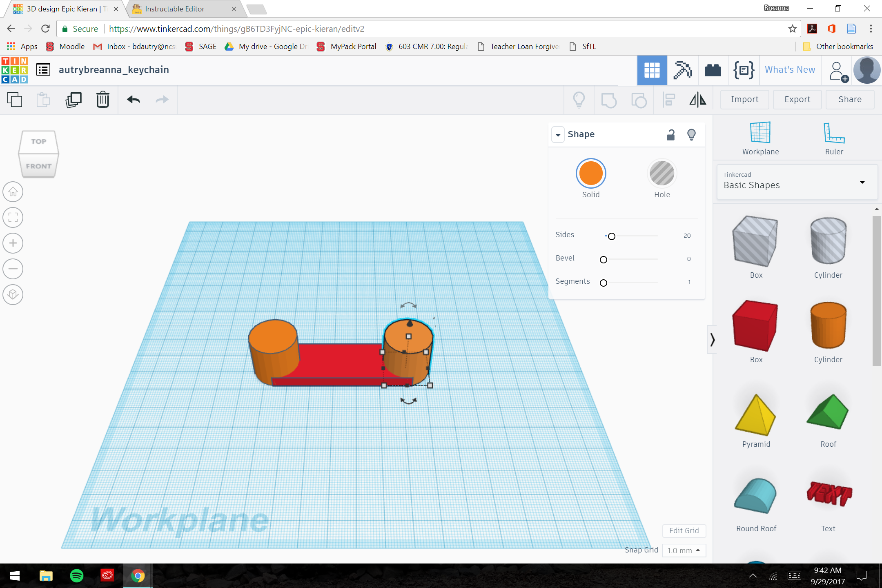
Task: Adjust the Sides slider
Action: tap(611, 236)
